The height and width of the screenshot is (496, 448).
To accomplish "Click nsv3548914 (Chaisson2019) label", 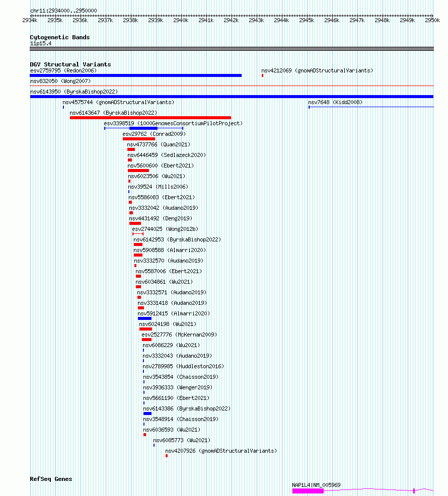I will [x=181, y=419].
